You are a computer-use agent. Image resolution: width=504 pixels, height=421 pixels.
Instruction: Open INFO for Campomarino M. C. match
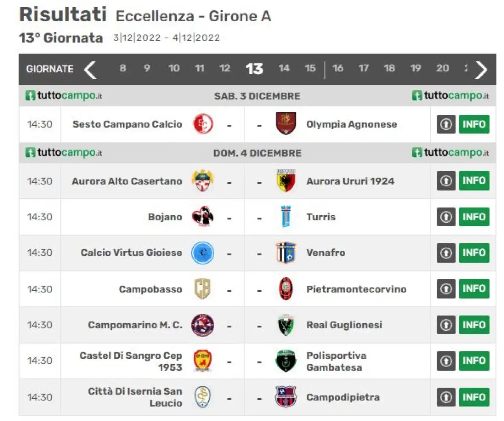474,325
